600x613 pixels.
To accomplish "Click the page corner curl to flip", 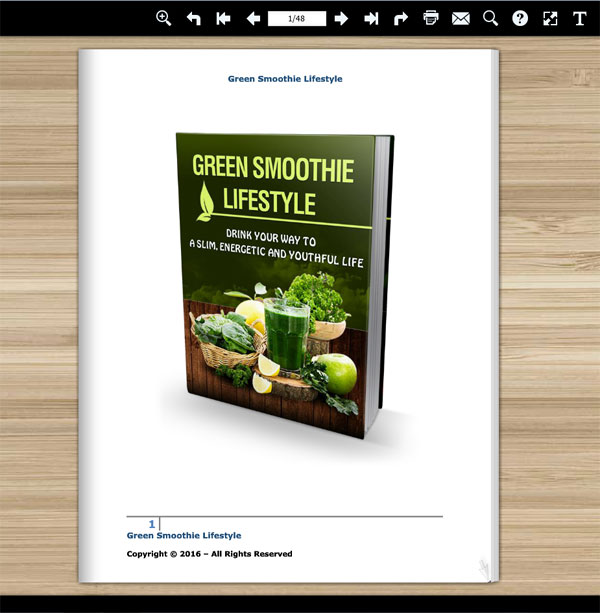I will point(484,570).
